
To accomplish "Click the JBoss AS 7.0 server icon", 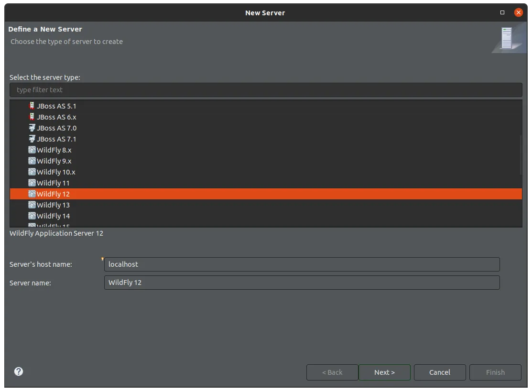I will pyautogui.click(x=32, y=128).
